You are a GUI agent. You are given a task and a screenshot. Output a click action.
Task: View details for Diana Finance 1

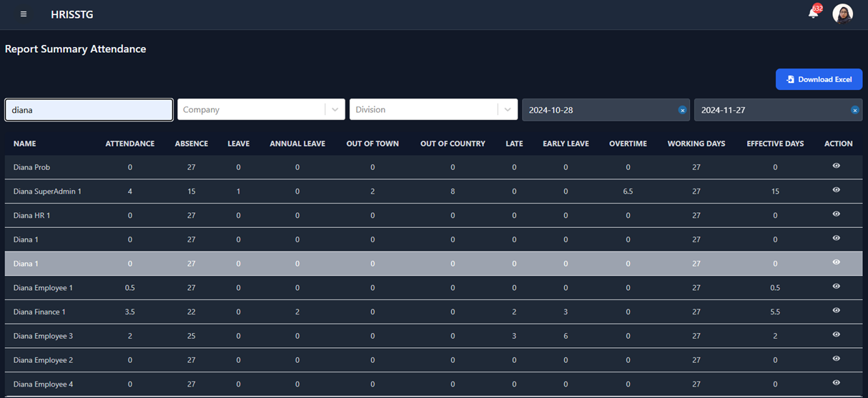(x=837, y=311)
